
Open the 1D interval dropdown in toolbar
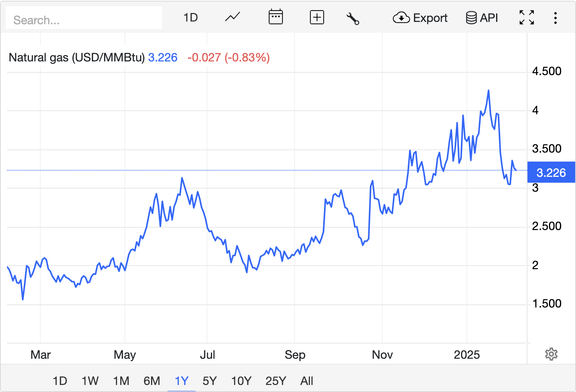point(191,18)
